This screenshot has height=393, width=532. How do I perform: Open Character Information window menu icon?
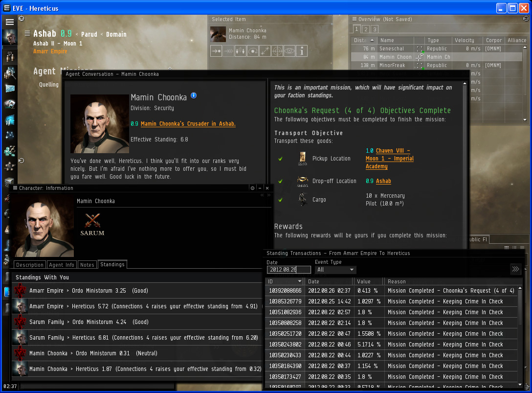[15, 188]
